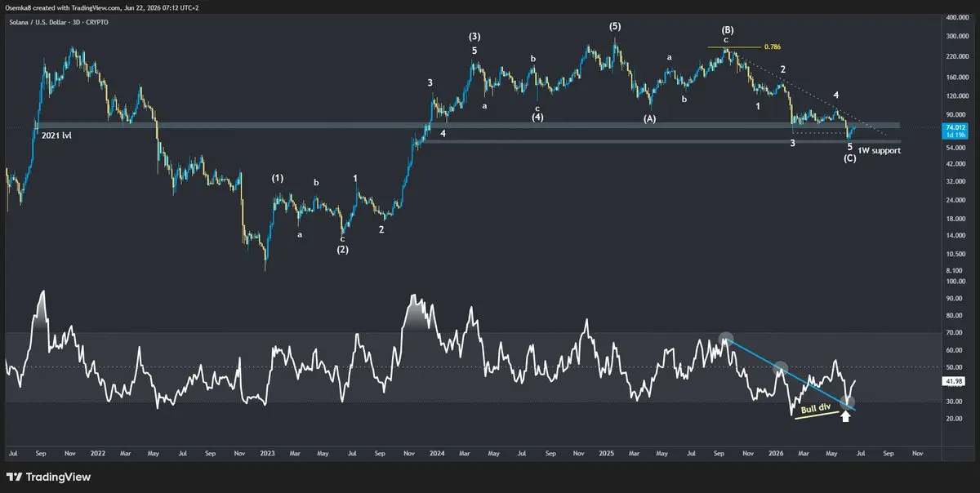Select the current price label 74.012
Image resolution: width=980 pixels, height=493 pixels.
(x=955, y=127)
